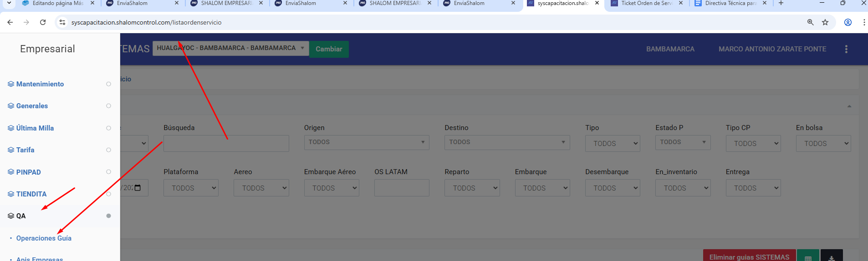Reload the page using the browser refresh icon

(x=43, y=22)
